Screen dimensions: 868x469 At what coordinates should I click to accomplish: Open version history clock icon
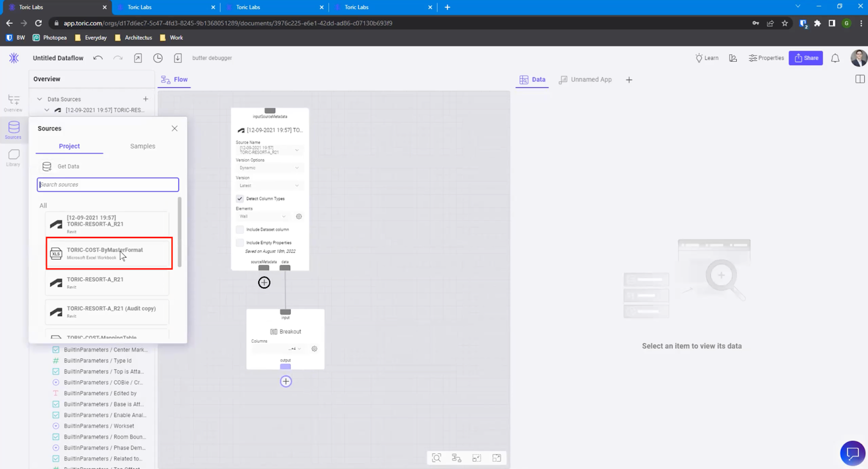pos(158,58)
